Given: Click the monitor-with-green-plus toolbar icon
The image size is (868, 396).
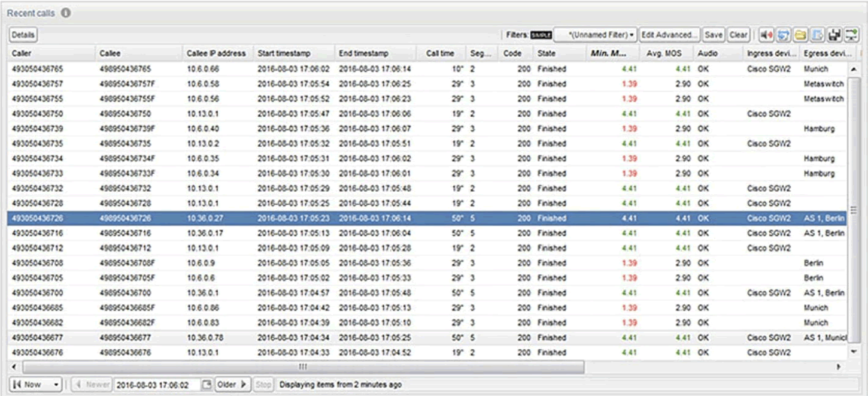Looking at the screenshot, I should pyautogui.click(x=851, y=34).
